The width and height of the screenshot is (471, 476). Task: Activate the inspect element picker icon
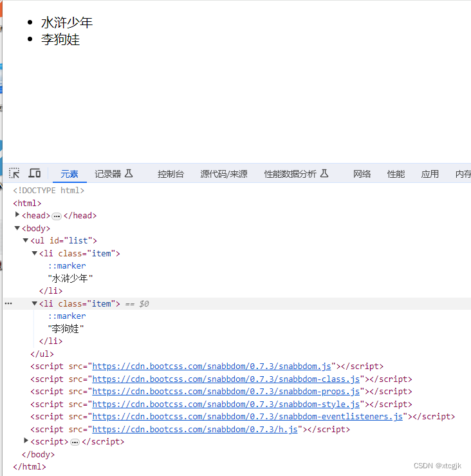click(14, 173)
